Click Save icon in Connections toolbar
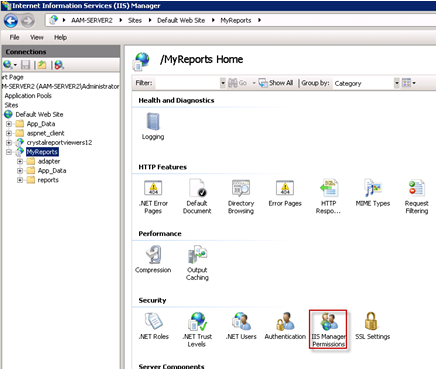Screen dimensions: 436x369 coord(25,65)
